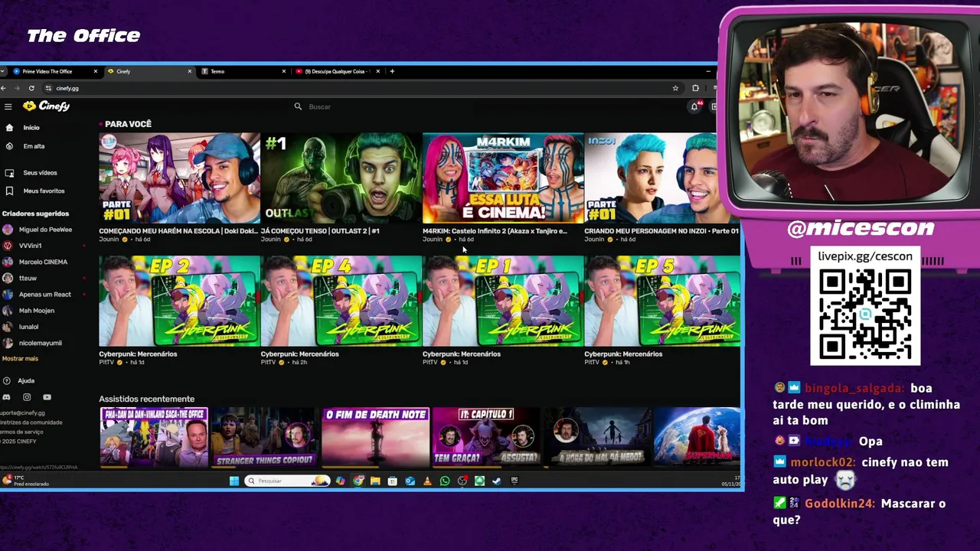Open Cinefy Instagram link icon
This screenshot has height=551, width=980.
click(27, 397)
